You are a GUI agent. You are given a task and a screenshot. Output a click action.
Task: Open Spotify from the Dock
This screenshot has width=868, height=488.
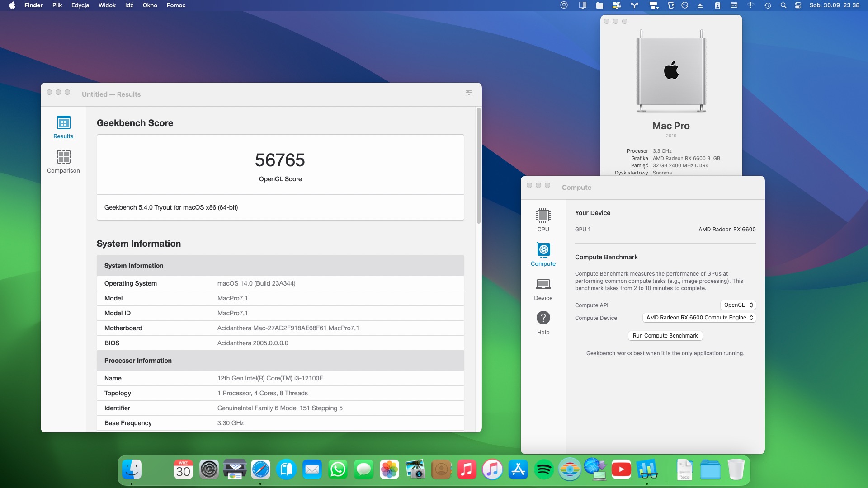pyautogui.click(x=544, y=470)
